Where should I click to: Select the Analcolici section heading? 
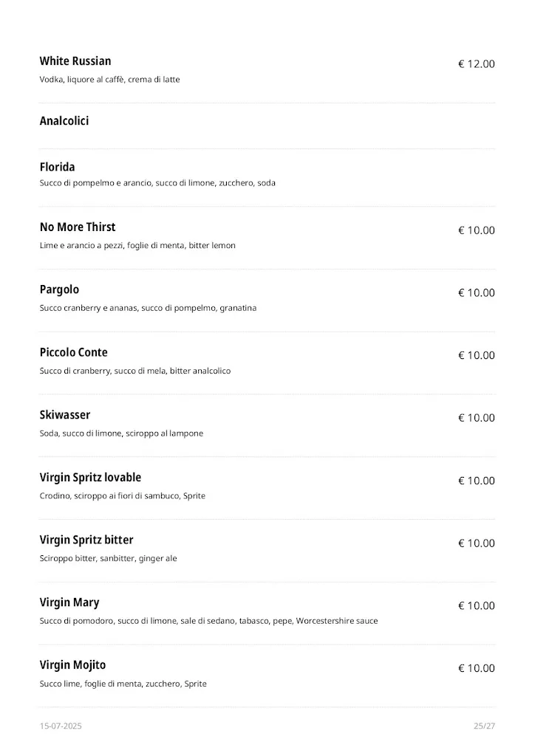click(x=64, y=121)
